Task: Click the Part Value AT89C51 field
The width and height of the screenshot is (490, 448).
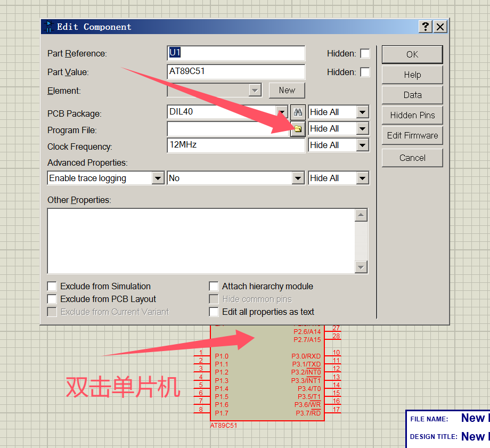Action: (236, 71)
